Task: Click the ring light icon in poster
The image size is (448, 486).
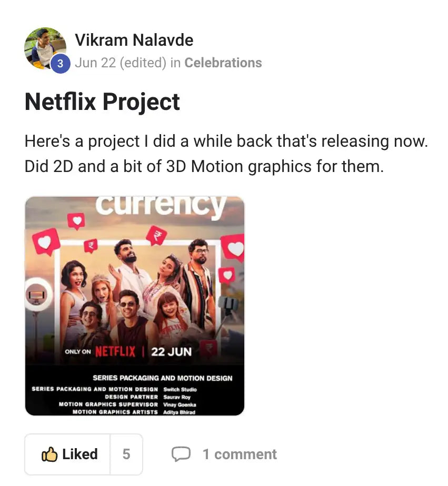Action: [x=37, y=294]
